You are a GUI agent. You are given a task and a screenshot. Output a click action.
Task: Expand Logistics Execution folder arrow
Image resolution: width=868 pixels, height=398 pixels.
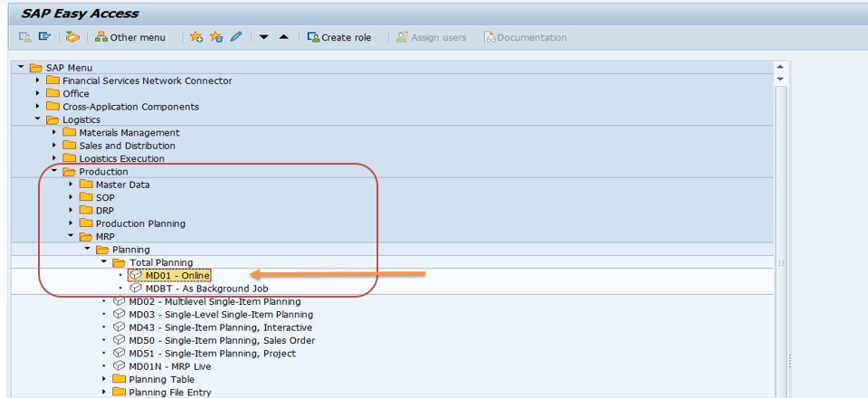54,158
